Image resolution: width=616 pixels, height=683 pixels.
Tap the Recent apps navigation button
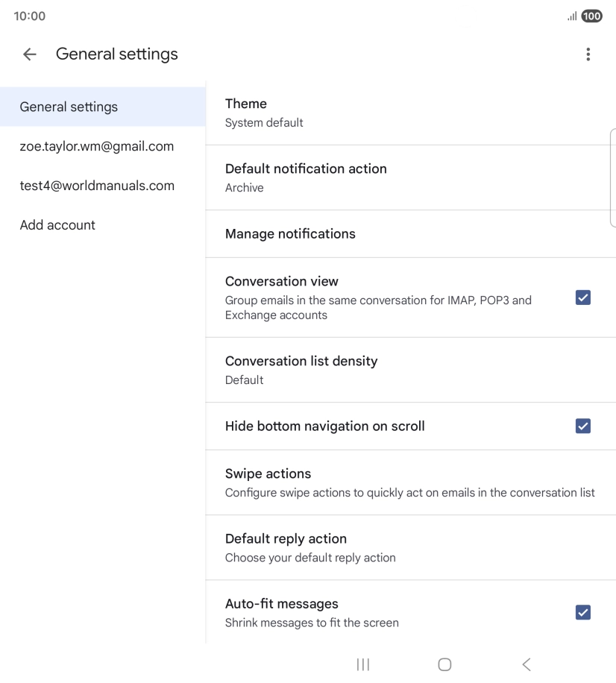362,664
